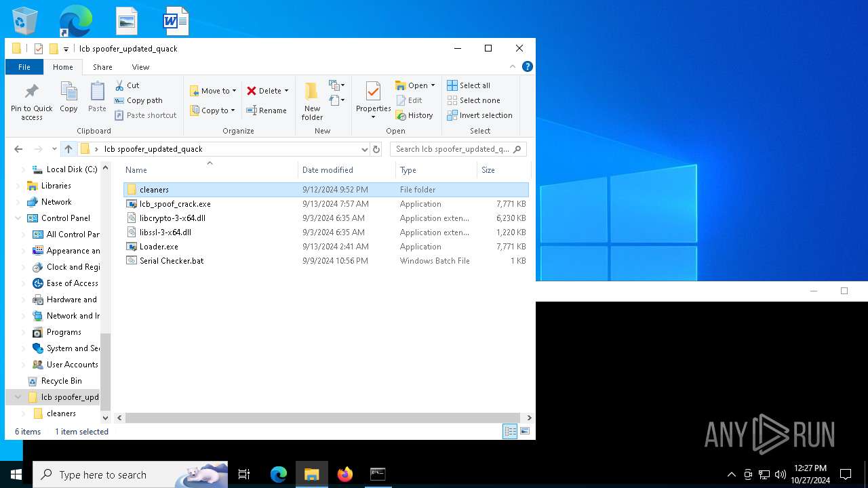The height and width of the screenshot is (488, 868).
Task: Sort by the Size column header
Action: click(x=504, y=169)
